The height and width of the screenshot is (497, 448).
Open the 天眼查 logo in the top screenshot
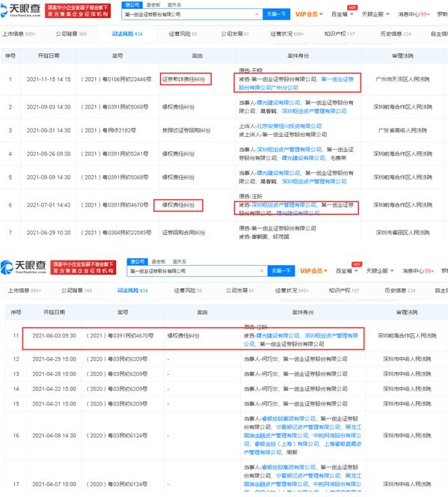(21, 10)
